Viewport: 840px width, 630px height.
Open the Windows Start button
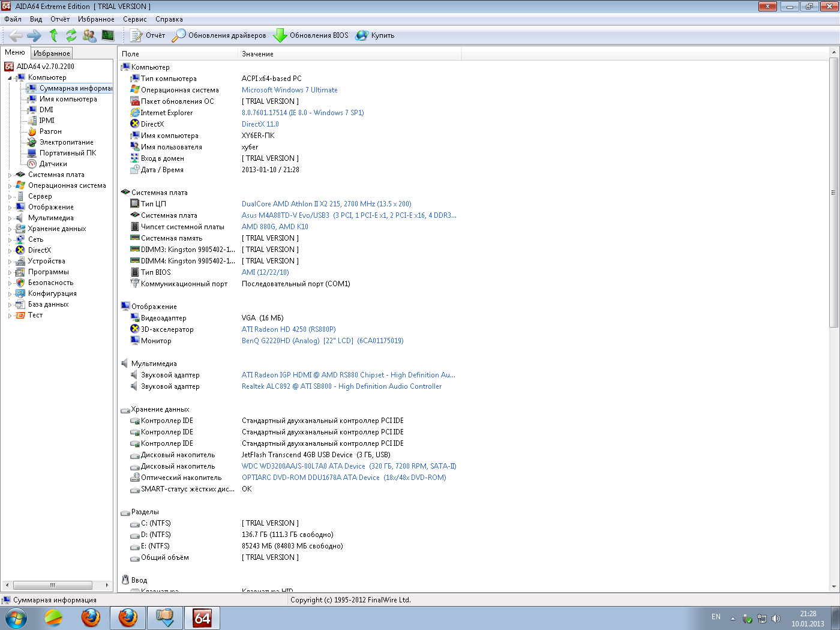click(x=16, y=618)
